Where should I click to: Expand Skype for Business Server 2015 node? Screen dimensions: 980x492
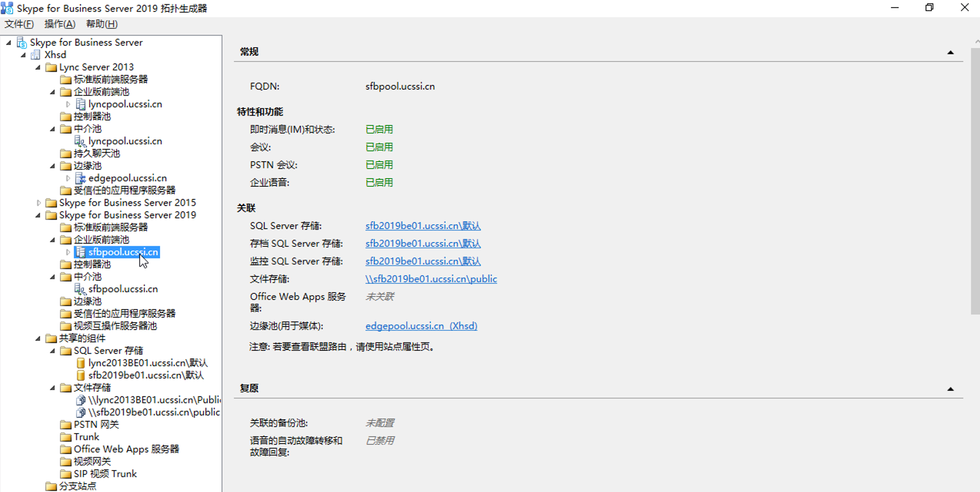click(x=38, y=203)
